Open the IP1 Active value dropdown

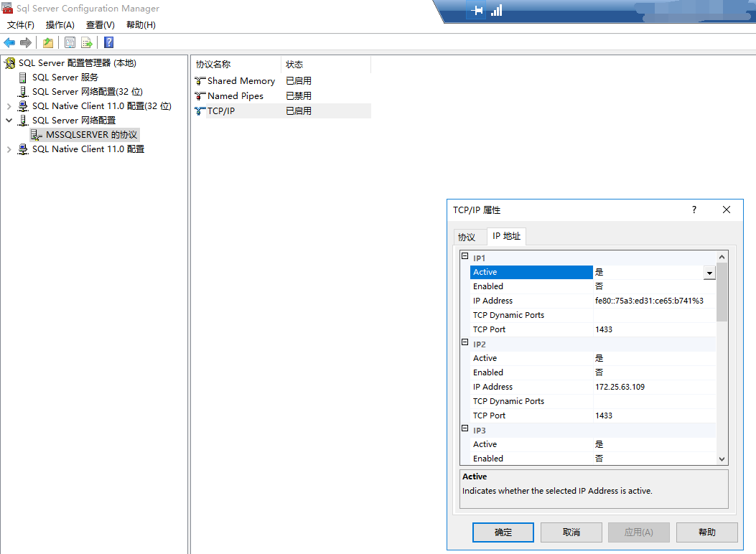709,273
